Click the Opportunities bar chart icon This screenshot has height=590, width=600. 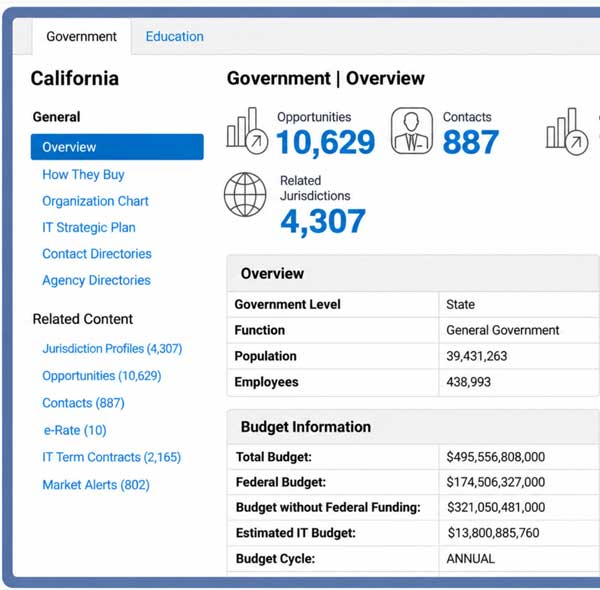(247, 130)
